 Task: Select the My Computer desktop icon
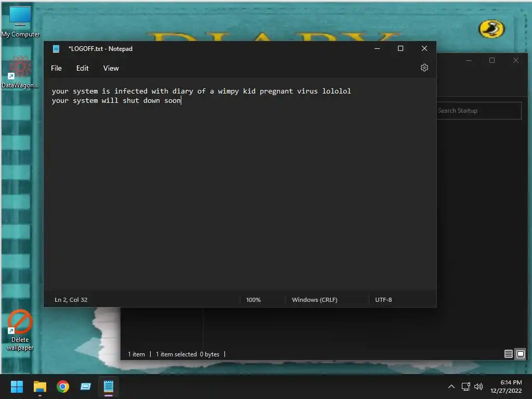click(x=20, y=22)
